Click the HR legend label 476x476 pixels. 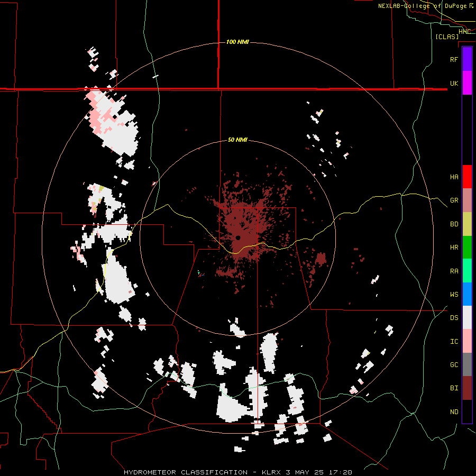pyautogui.click(x=454, y=248)
